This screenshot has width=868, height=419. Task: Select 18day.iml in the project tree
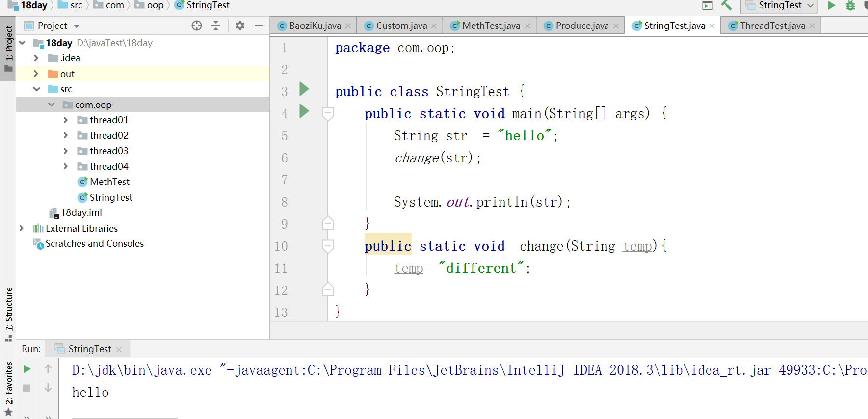pyautogui.click(x=81, y=213)
